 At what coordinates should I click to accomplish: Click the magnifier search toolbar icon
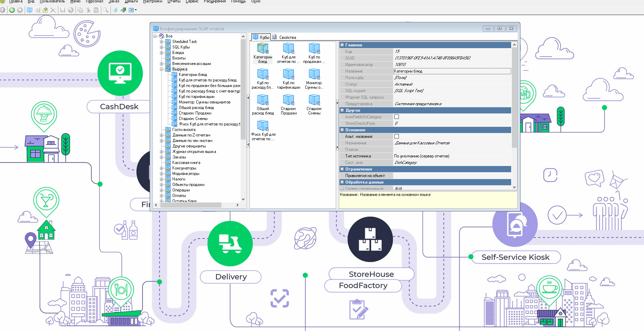click(x=106, y=10)
